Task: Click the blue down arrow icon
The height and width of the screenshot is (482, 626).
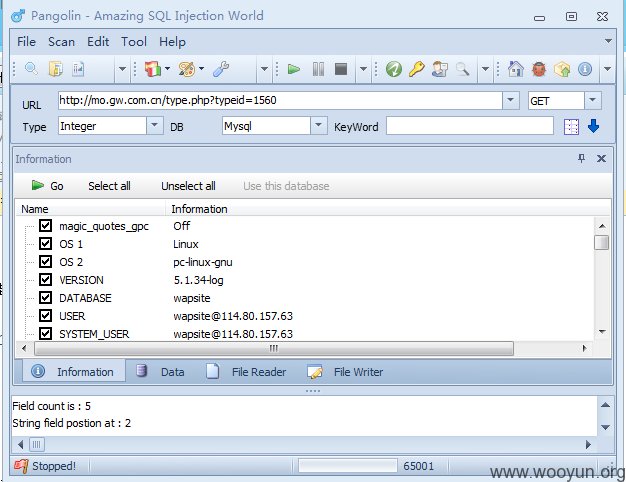Action: point(593,126)
